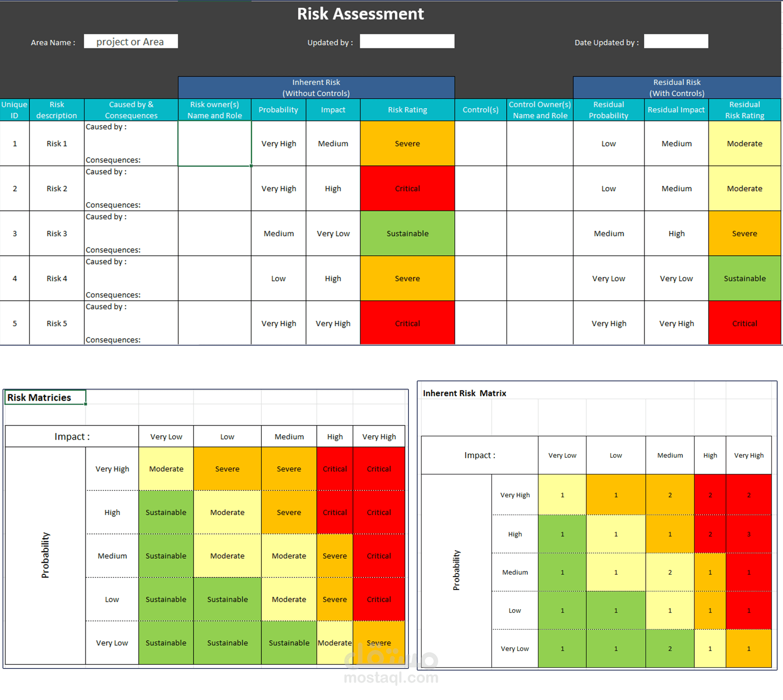783x700 pixels.
Task: Select the Risk owner(s) Name and Role cell
Action: 214,144
